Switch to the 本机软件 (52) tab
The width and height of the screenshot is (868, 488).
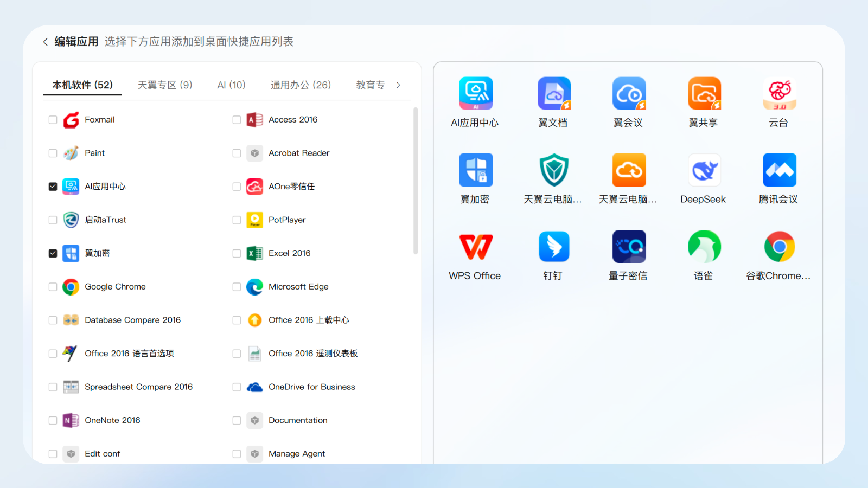click(x=82, y=85)
